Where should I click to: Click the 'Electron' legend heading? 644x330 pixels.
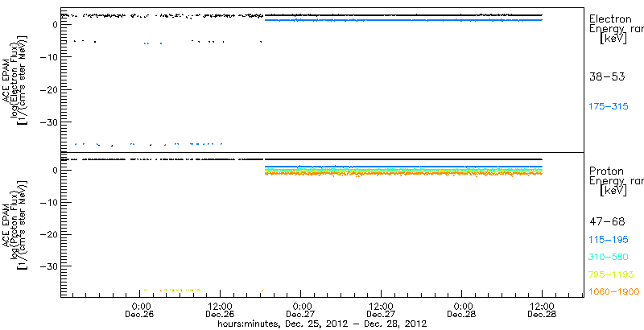pyautogui.click(x=610, y=19)
